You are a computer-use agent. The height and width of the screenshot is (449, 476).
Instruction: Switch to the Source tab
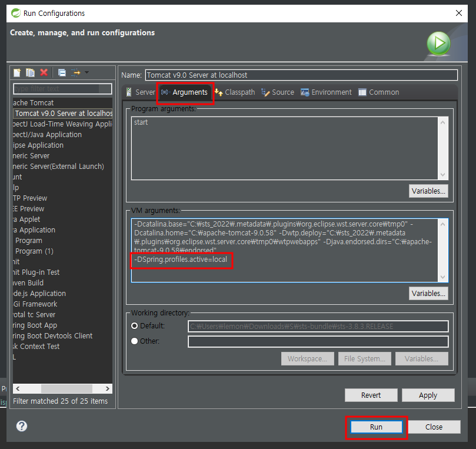click(x=278, y=92)
